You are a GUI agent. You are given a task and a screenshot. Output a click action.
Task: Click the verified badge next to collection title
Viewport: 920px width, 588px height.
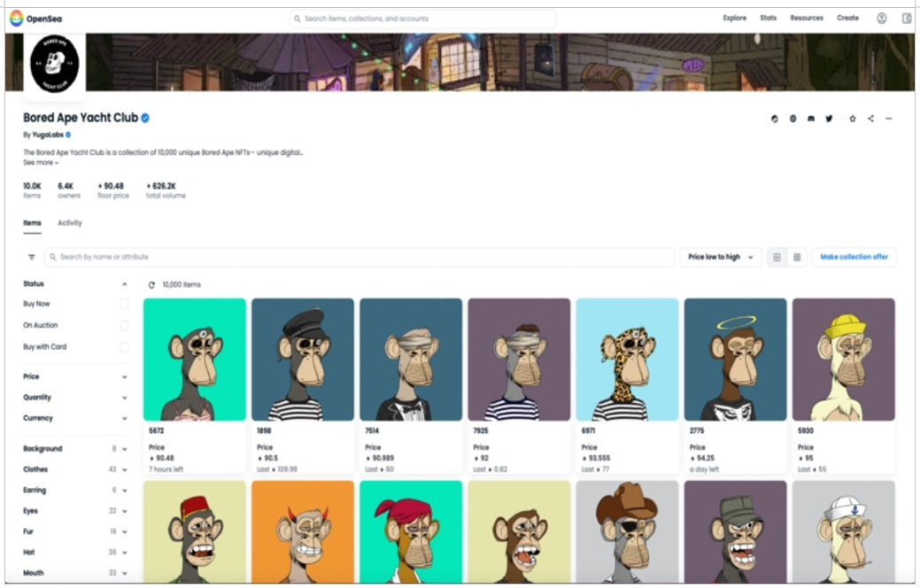coord(145,118)
